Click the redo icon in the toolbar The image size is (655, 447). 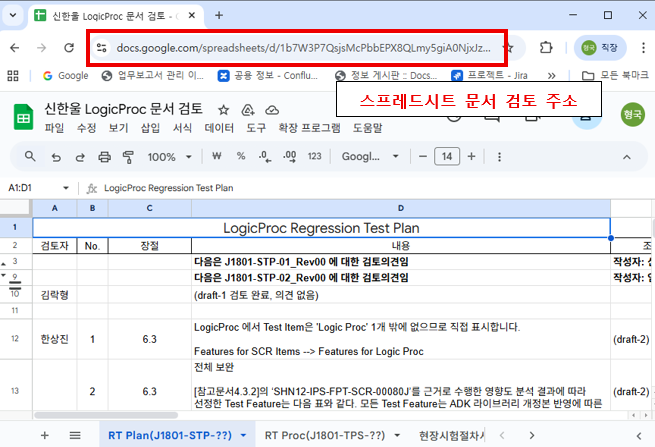coord(78,156)
